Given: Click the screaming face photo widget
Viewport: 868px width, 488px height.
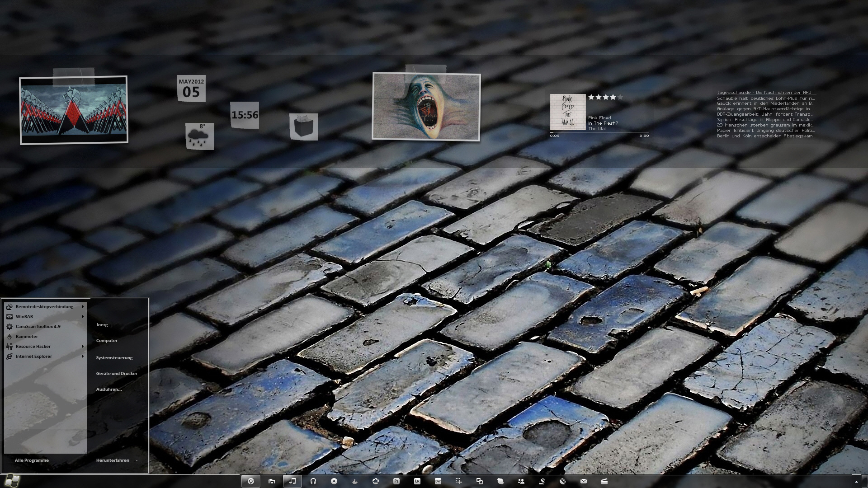Looking at the screenshot, I should point(426,107).
